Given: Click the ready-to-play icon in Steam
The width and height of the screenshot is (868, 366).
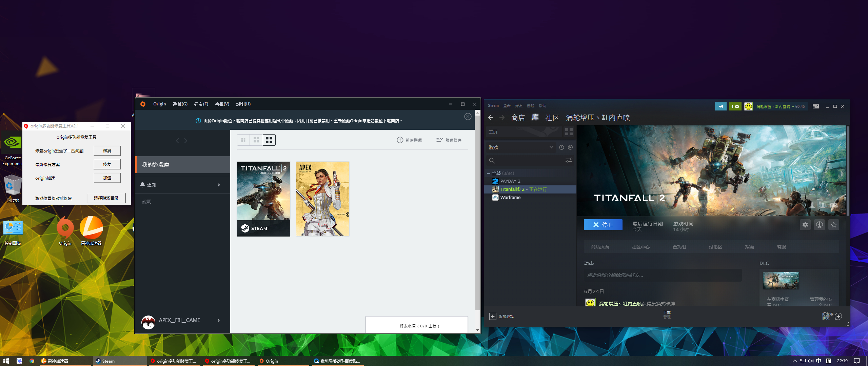Looking at the screenshot, I should 570,147.
